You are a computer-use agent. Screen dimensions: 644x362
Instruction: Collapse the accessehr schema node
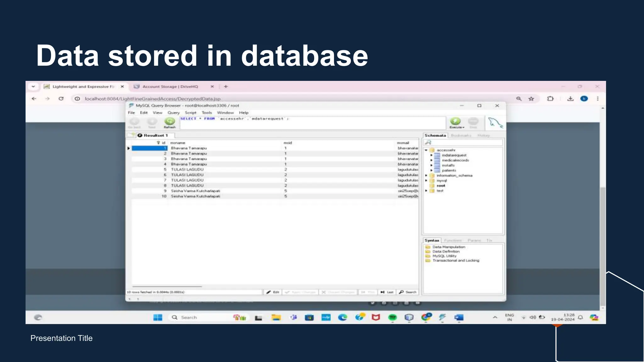[x=426, y=150]
